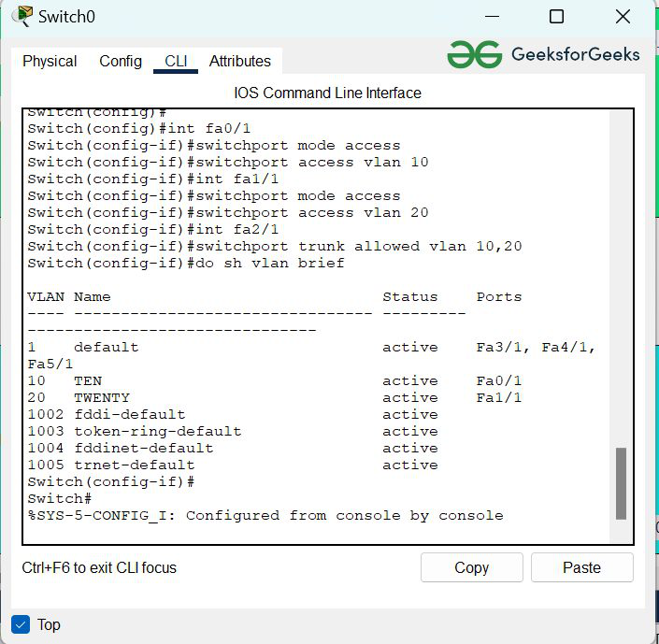Click the GeeksforGeeks text label
659x644 pixels.
(575, 53)
